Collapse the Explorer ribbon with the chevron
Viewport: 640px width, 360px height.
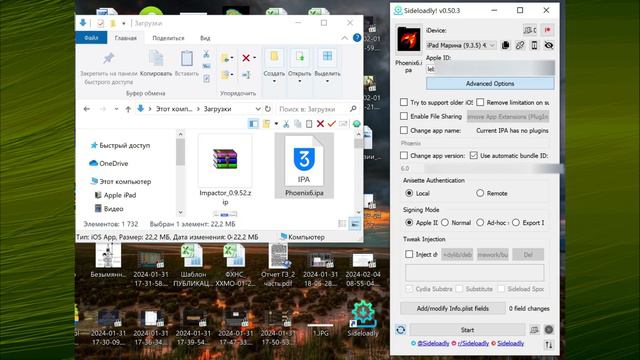(344, 38)
